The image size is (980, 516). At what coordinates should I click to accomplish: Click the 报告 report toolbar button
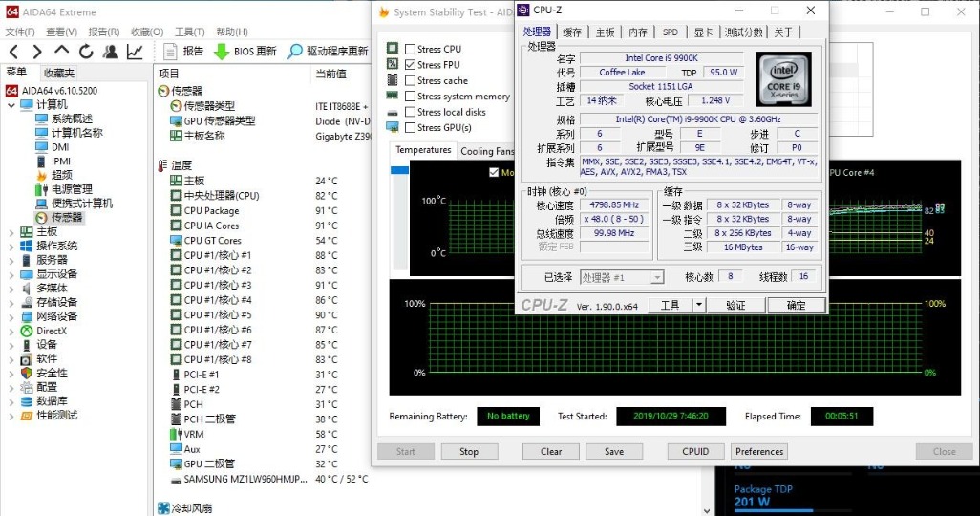183,52
